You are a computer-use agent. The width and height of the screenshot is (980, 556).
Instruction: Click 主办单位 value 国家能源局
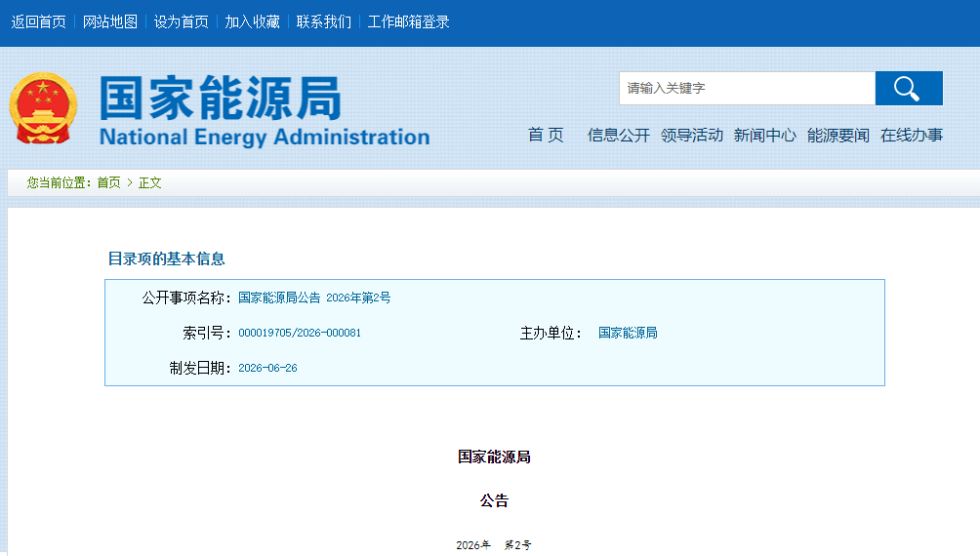(x=628, y=333)
